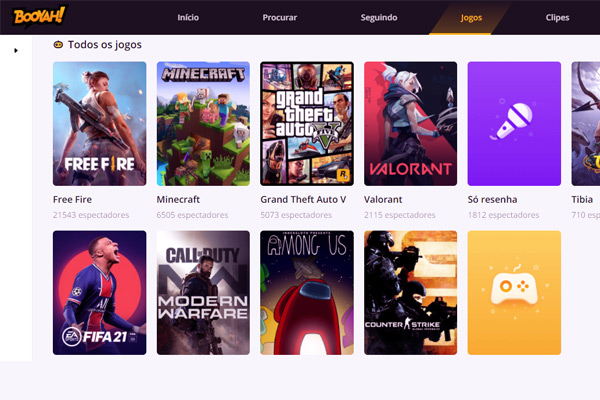This screenshot has height=400, width=600.
Task: Click the 5073 espectadores text
Action: click(296, 215)
